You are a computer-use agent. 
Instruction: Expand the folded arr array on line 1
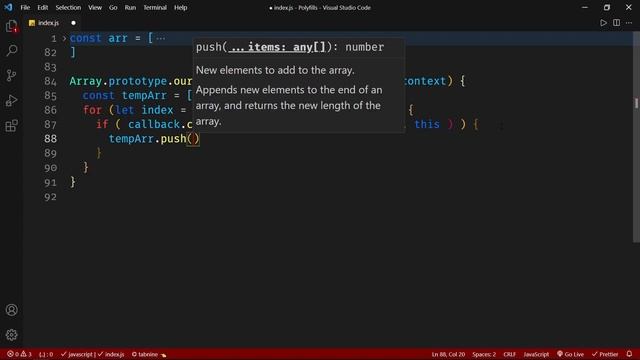coord(64,38)
